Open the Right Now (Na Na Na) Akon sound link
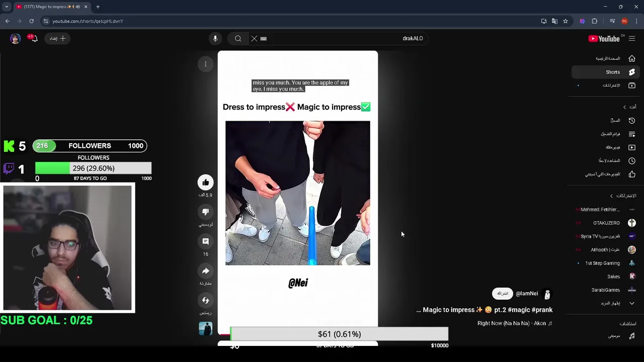The image size is (644, 362). tap(515, 323)
